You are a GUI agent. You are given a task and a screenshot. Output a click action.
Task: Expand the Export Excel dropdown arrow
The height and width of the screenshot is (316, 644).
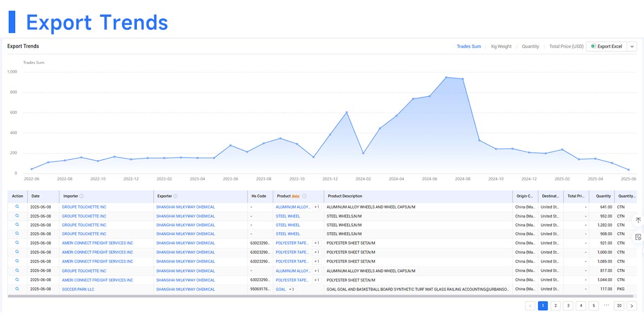click(632, 47)
